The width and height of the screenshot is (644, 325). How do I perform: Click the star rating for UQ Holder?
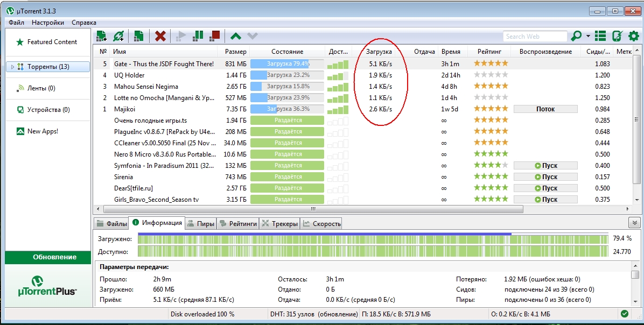(491, 75)
